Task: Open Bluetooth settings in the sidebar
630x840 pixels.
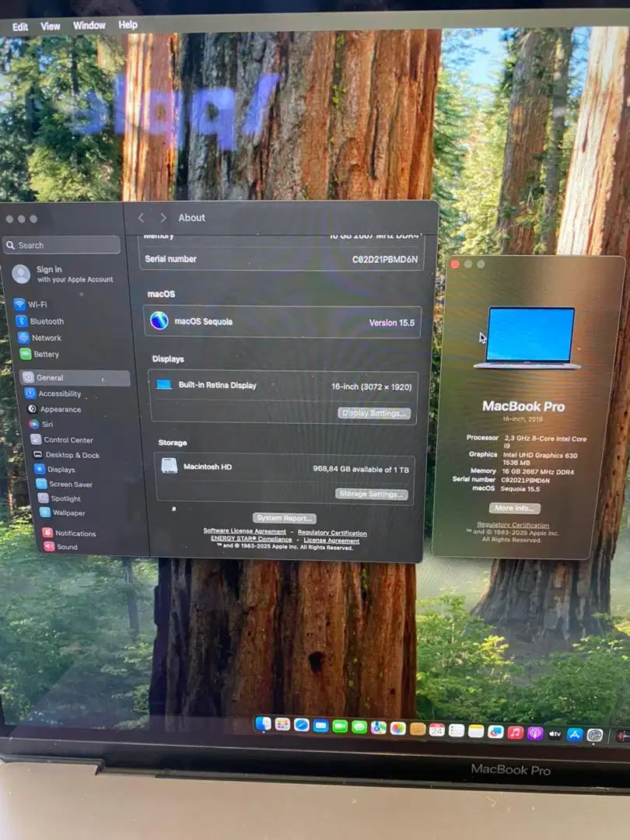Action: [40, 321]
